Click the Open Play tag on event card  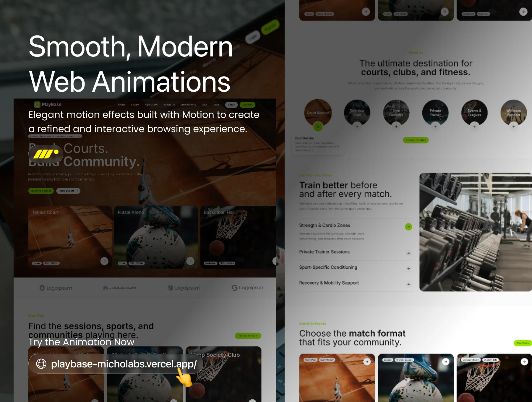(310, 360)
